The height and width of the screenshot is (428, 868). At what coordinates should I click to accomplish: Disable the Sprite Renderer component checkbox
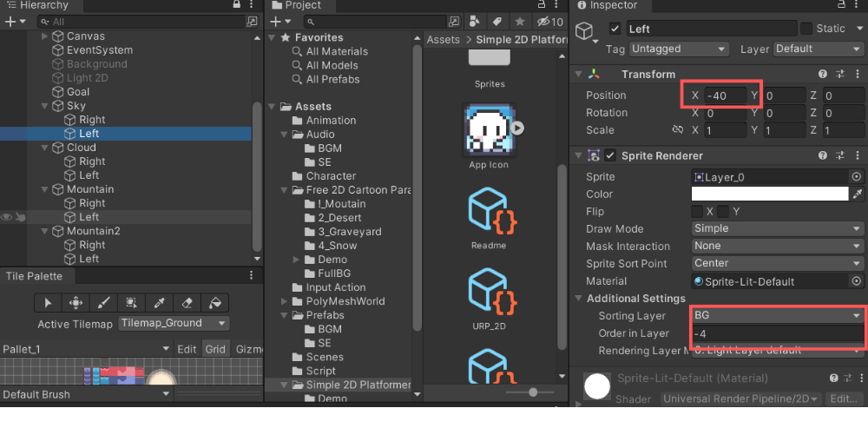(612, 156)
